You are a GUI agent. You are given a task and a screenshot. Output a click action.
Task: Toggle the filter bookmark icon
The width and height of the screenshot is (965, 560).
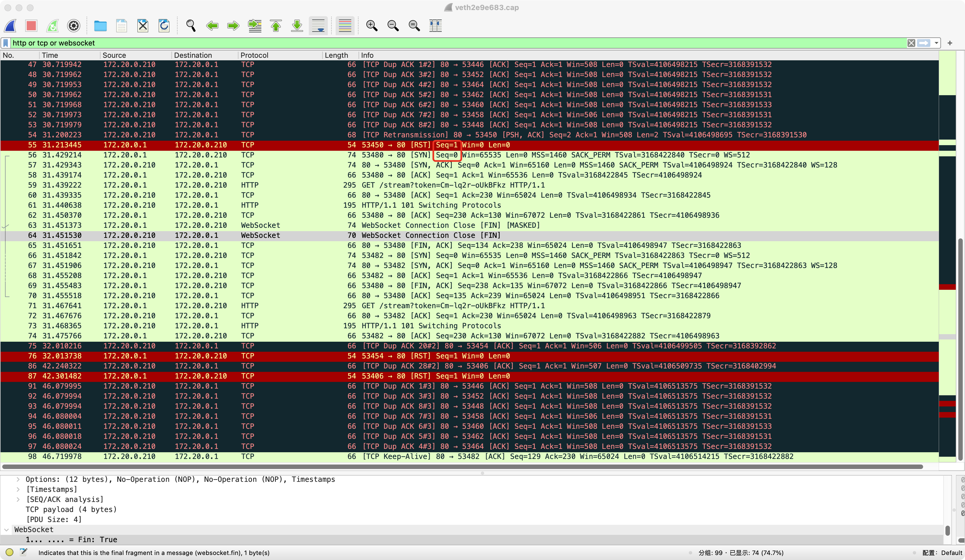pos(6,43)
